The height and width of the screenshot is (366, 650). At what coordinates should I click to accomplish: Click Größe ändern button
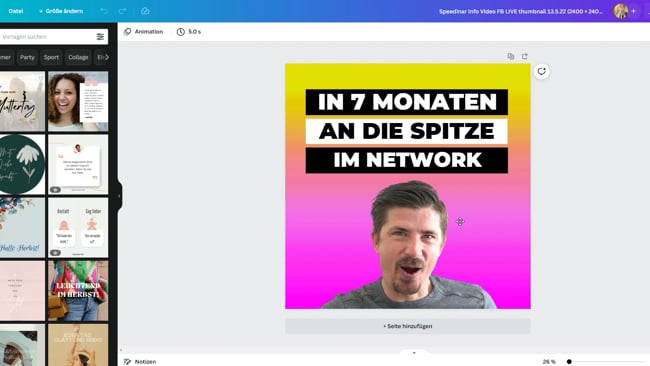tap(61, 11)
